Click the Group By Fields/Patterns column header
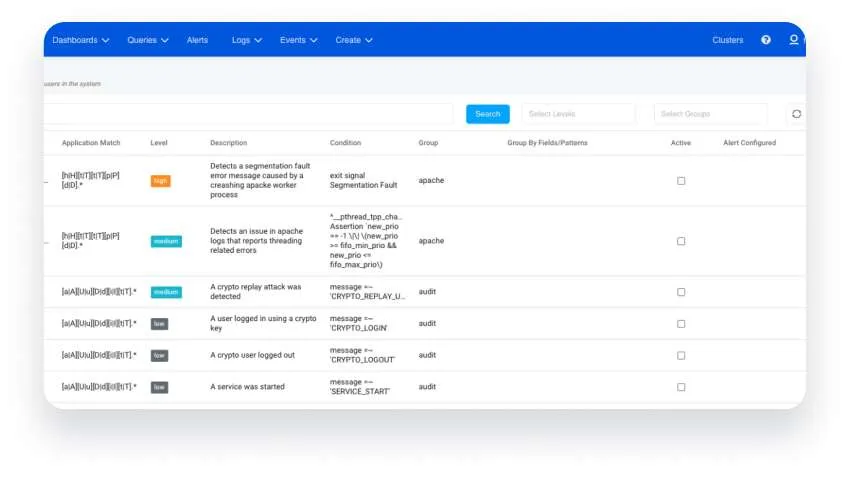851x477 pixels. point(547,143)
